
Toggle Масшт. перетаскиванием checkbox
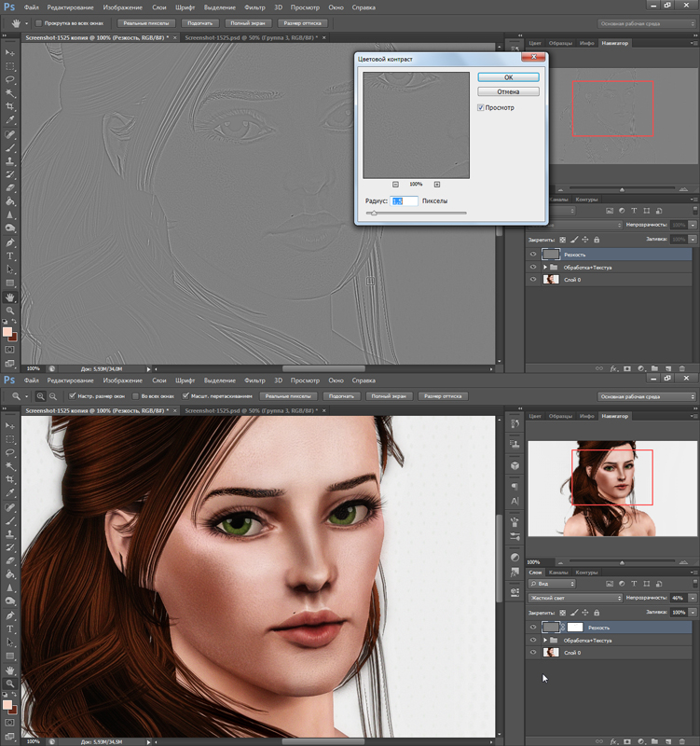(185, 395)
